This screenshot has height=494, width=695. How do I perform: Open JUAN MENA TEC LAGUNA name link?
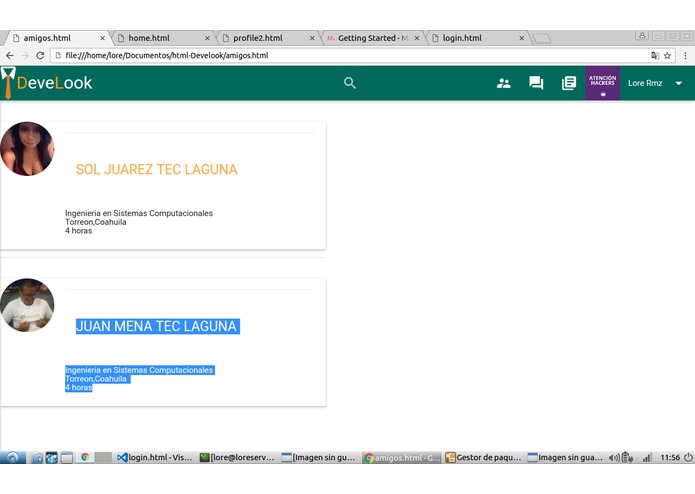pyautogui.click(x=157, y=326)
